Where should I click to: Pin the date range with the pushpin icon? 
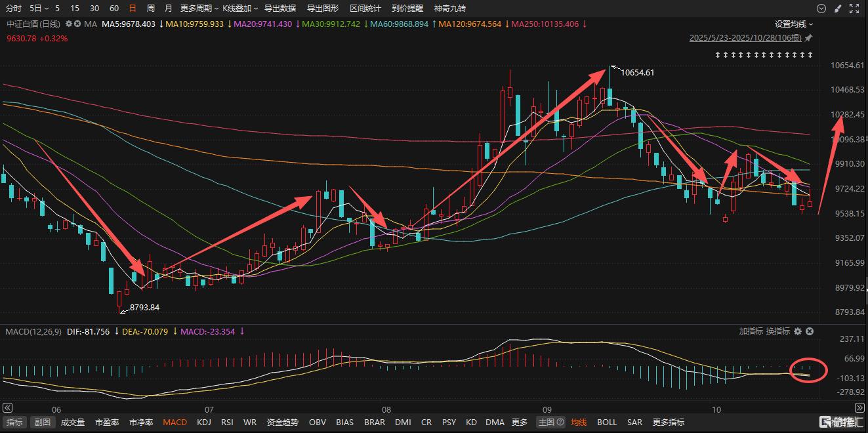[x=808, y=38]
